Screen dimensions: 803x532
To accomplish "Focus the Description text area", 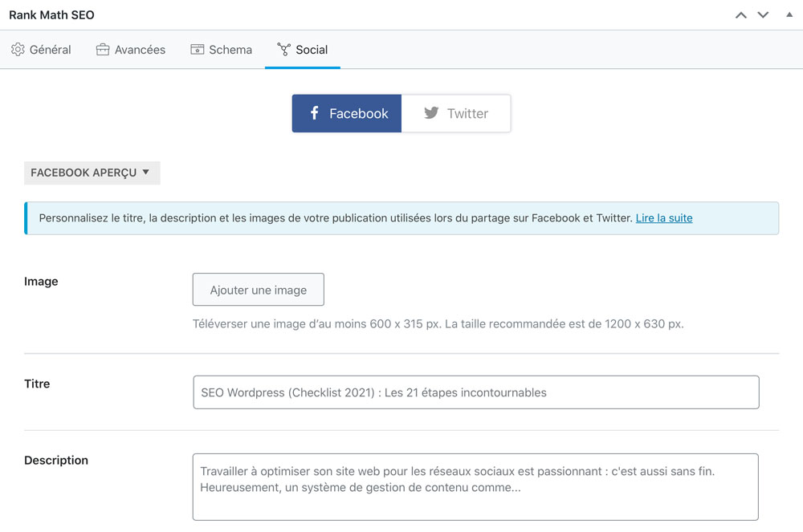I will click(x=475, y=487).
